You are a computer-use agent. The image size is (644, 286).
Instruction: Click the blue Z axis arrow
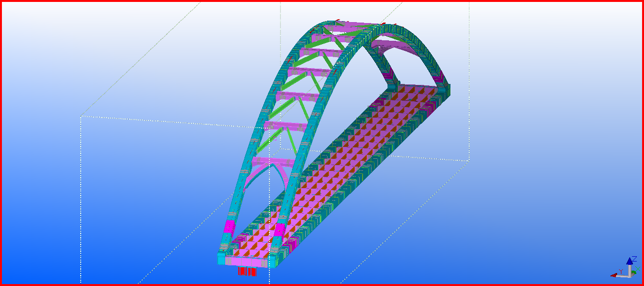pos(629,262)
